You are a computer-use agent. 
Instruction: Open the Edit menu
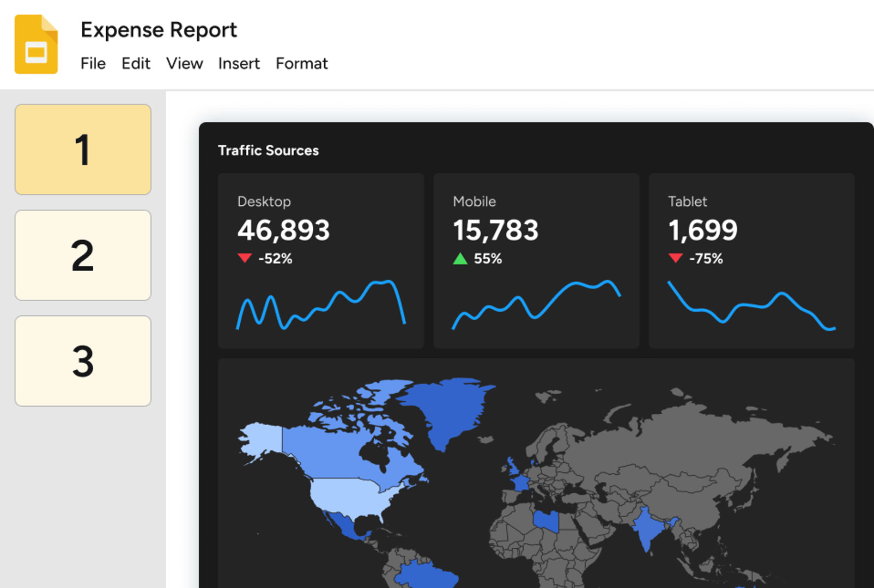[x=136, y=64]
